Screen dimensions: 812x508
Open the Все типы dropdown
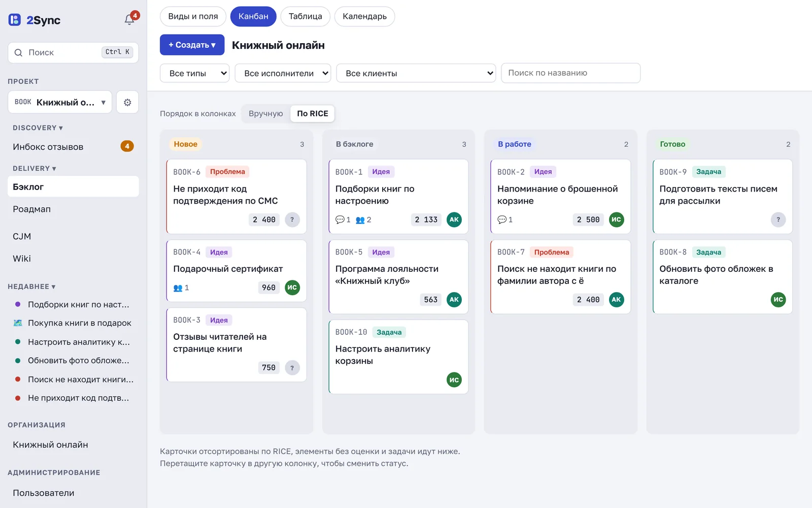click(195, 73)
